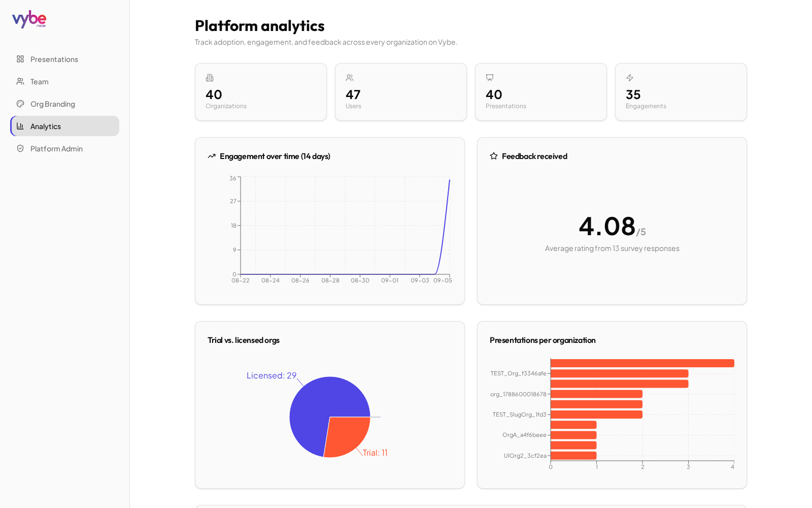
Task: Open Org Branding settings
Action: point(65,104)
